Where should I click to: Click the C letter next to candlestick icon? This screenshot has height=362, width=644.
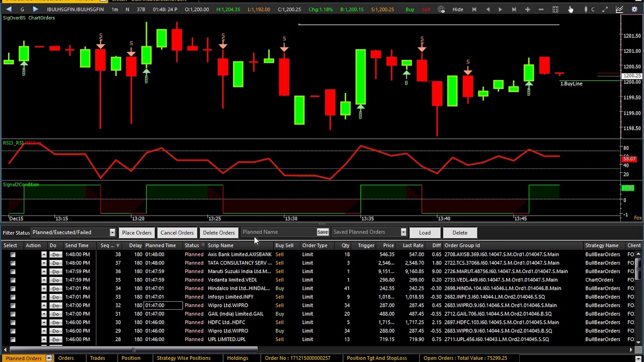pos(593,10)
